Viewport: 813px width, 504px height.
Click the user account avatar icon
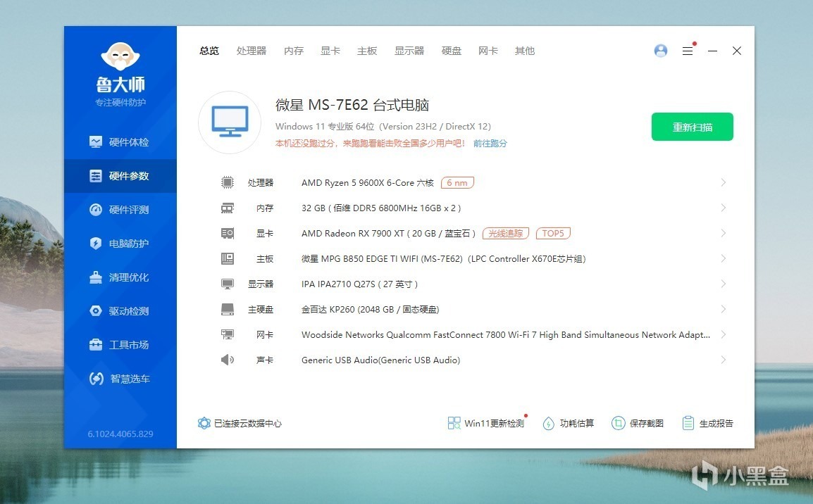tap(661, 51)
